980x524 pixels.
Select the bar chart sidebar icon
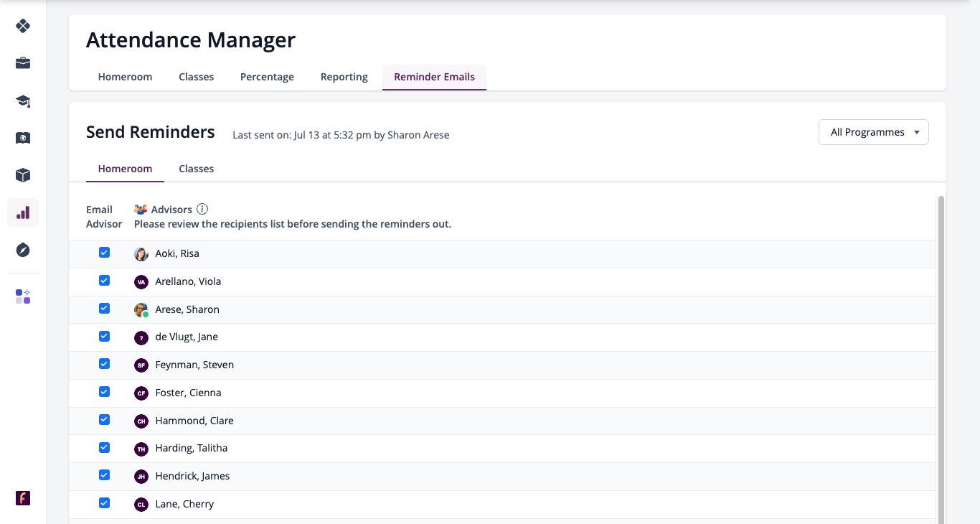pos(23,212)
